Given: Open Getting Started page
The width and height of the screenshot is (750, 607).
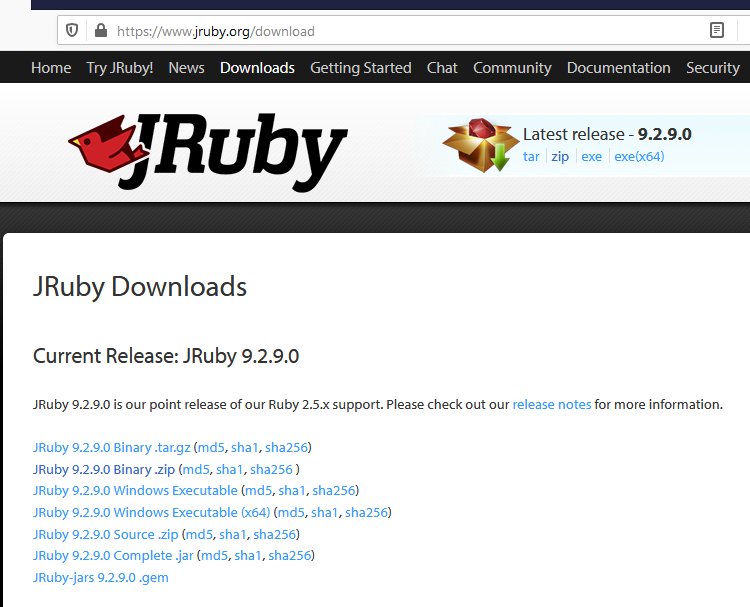Looking at the screenshot, I should pos(361,68).
